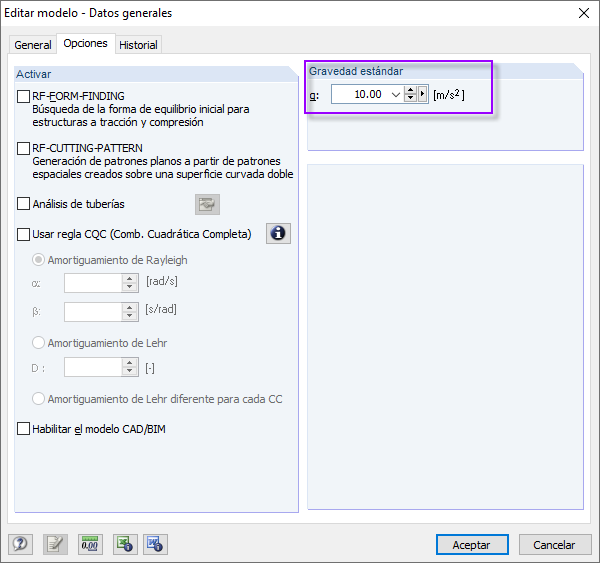Image resolution: width=600 pixels, height=563 pixels.
Task: Click piping analysis settings icon button
Action: coord(207,204)
